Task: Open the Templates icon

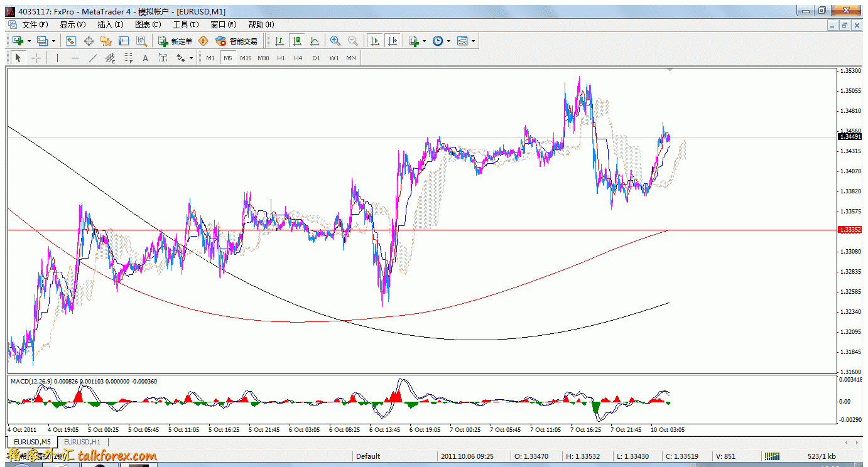Action: coord(463,41)
